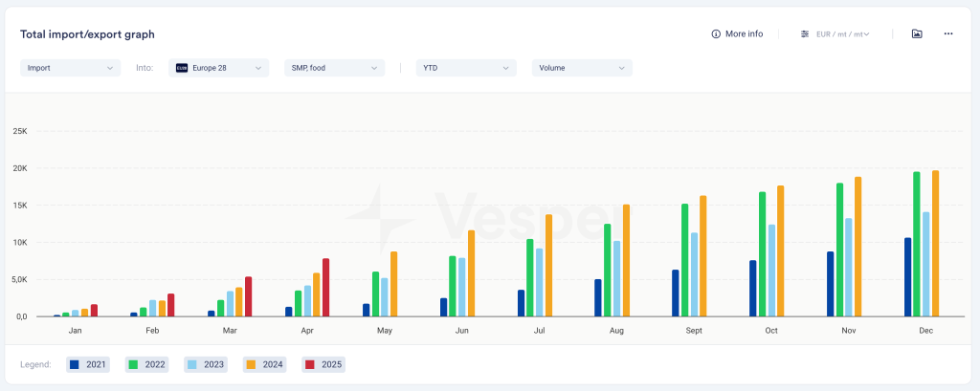Click the Total import/export graph title
Viewport: 980px width, 391px height.
(x=87, y=34)
